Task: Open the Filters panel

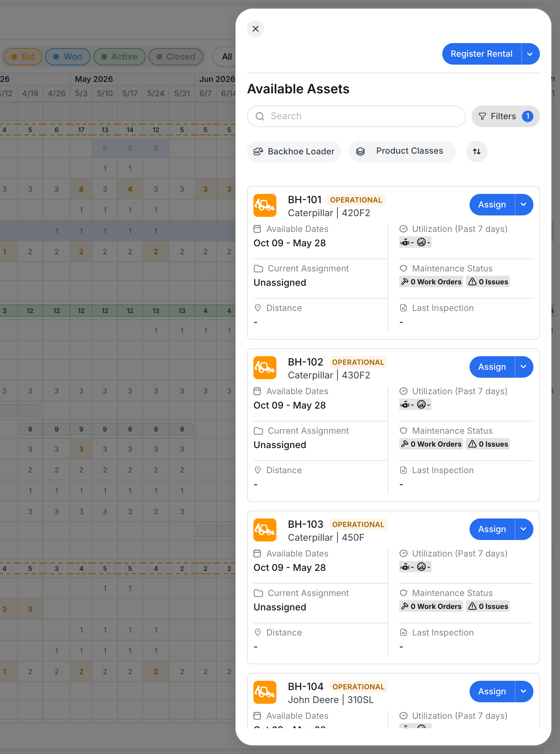Action: coord(505,116)
